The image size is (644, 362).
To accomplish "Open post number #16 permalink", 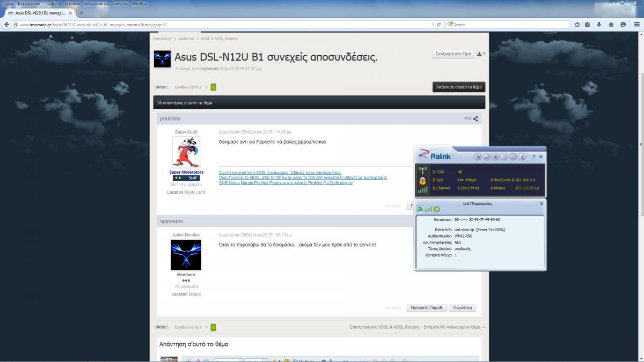I will click(x=467, y=119).
